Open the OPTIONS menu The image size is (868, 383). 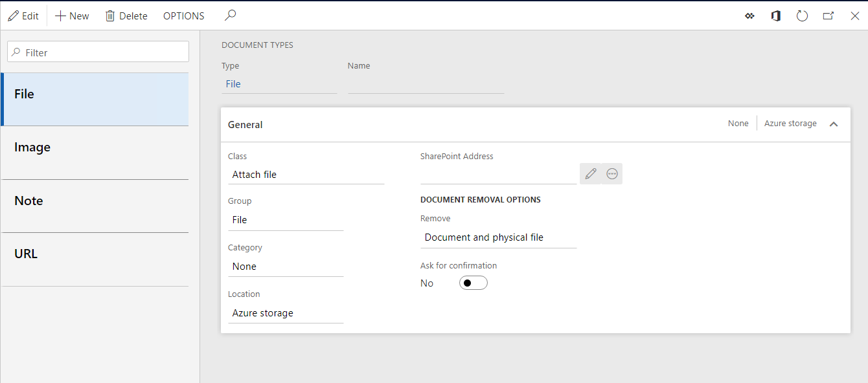(183, 15)
